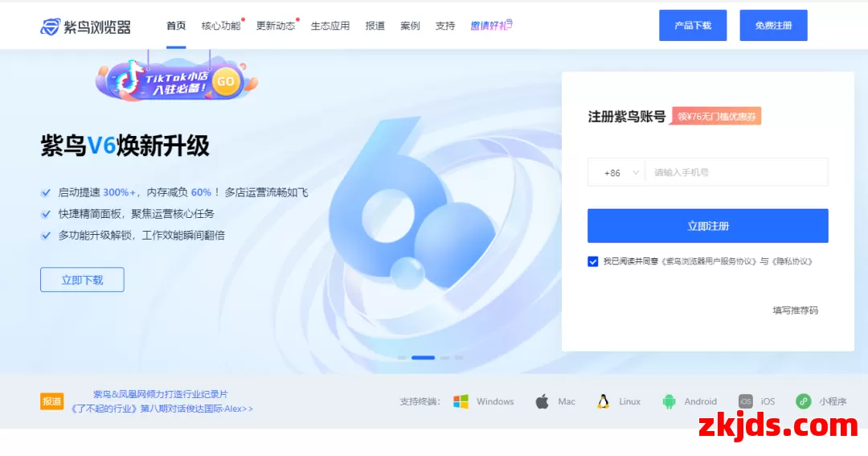Open the 隐私协议 link
Image resolution: width=868 pixels, height=456 pixels.
coord(792,261)
